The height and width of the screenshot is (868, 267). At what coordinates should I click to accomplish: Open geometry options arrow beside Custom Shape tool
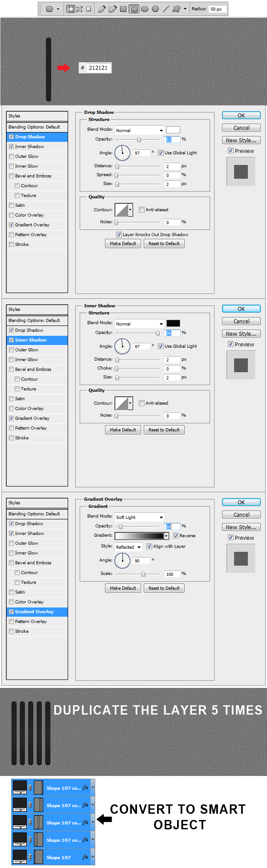tap(185, 9)
